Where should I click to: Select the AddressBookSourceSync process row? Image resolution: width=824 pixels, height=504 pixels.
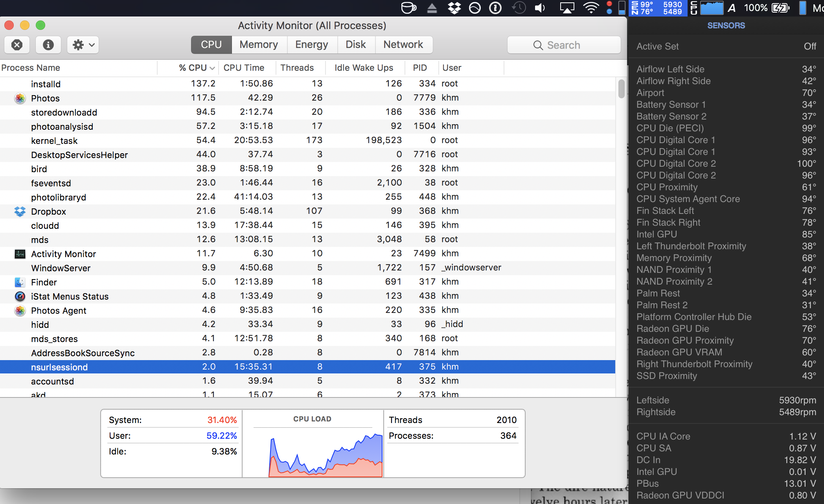click(307, 353)
